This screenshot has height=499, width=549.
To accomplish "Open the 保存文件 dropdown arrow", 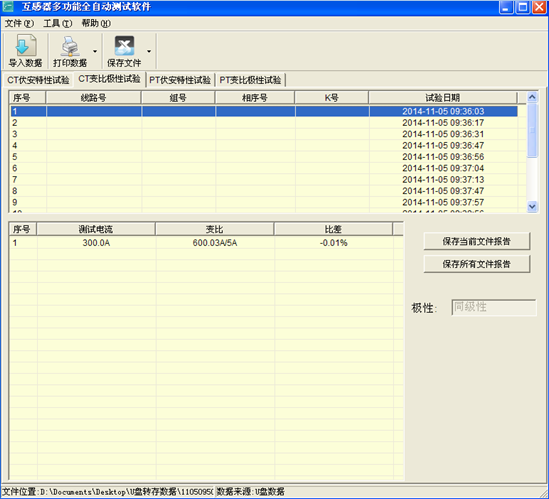I will 149,51.
